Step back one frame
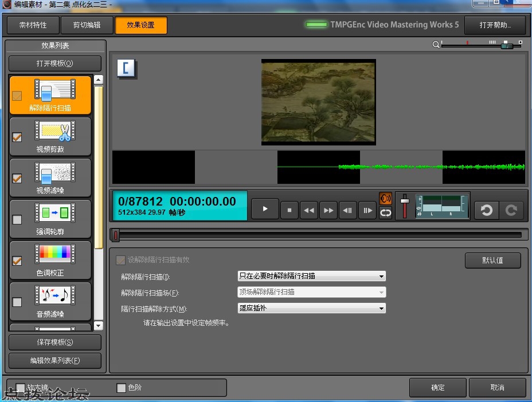The image size is (532, 402). tap(348, 210)
